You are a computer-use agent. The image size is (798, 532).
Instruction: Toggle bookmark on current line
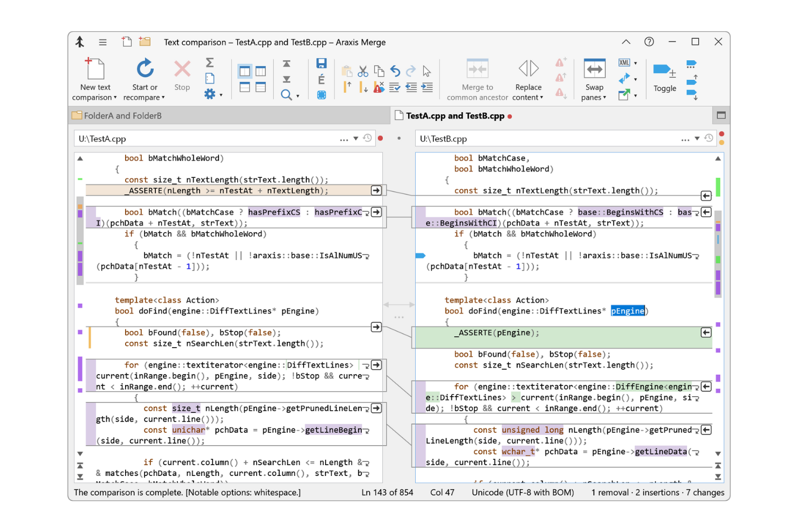tap(664, 76)
